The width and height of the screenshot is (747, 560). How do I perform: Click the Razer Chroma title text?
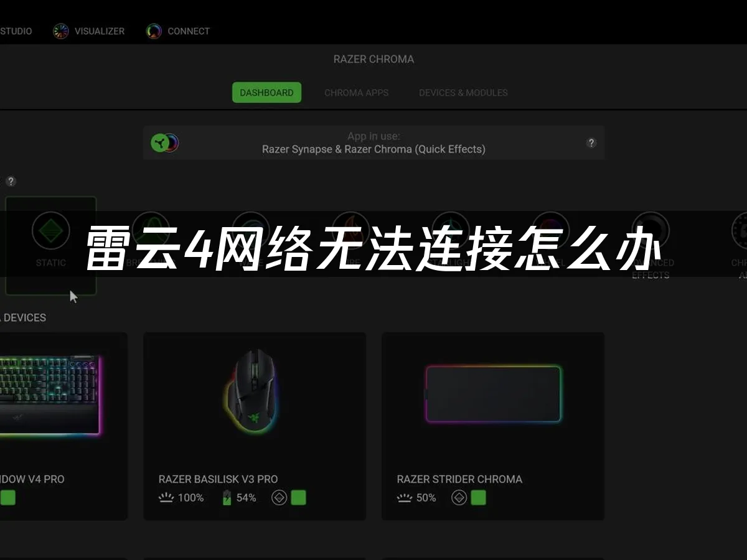point(374,59)
